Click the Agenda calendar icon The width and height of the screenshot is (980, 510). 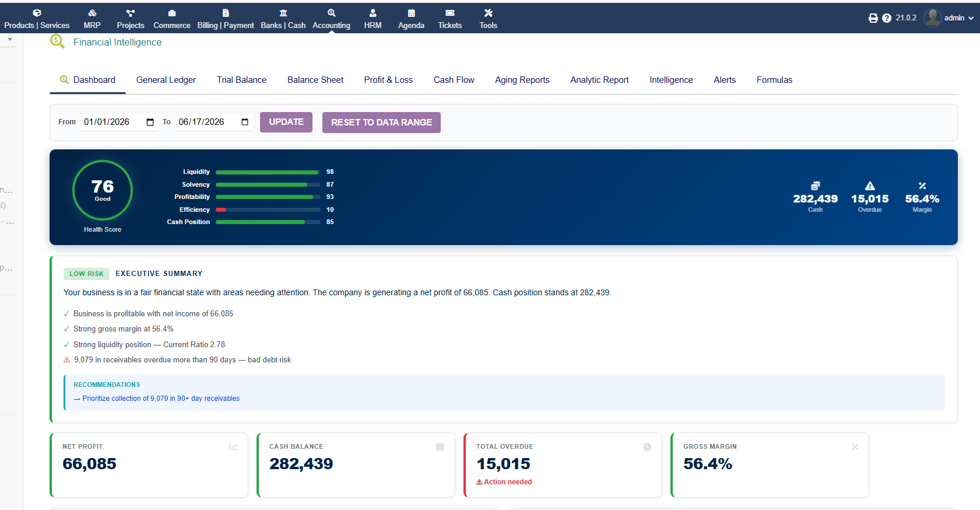411,13
